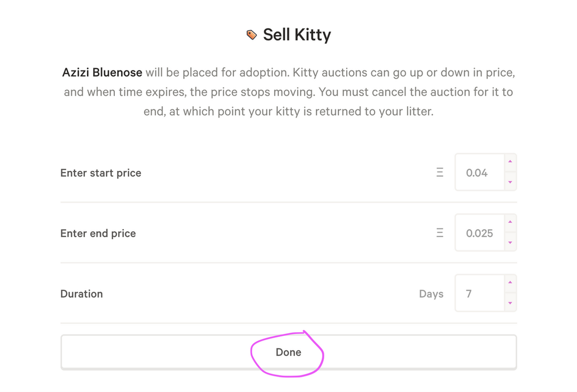The width and height of the screenshot is (577, 392).
Task: Click the Azizi Bluenose kitty name
Action: click(102, 72)
